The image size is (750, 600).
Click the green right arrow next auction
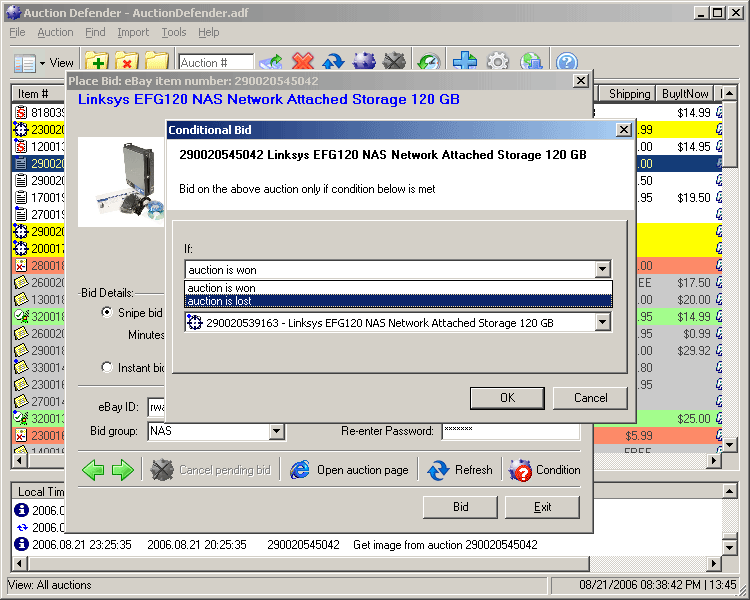point(123,470)
